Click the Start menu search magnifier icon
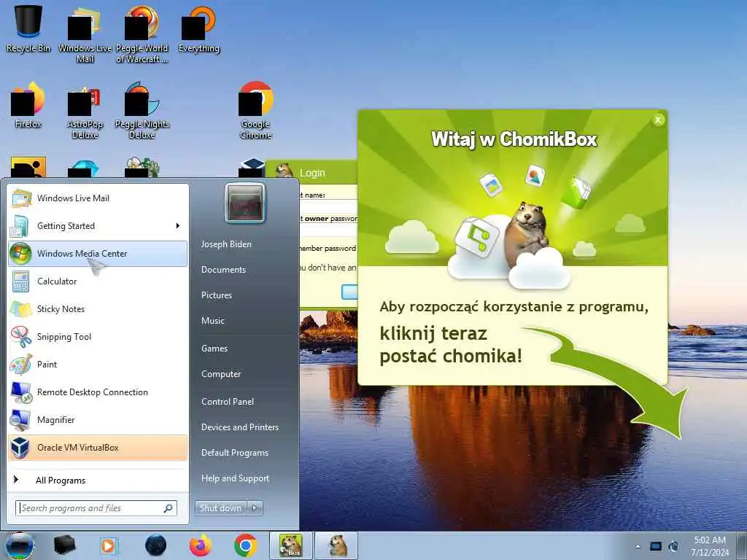 (169, 508)
